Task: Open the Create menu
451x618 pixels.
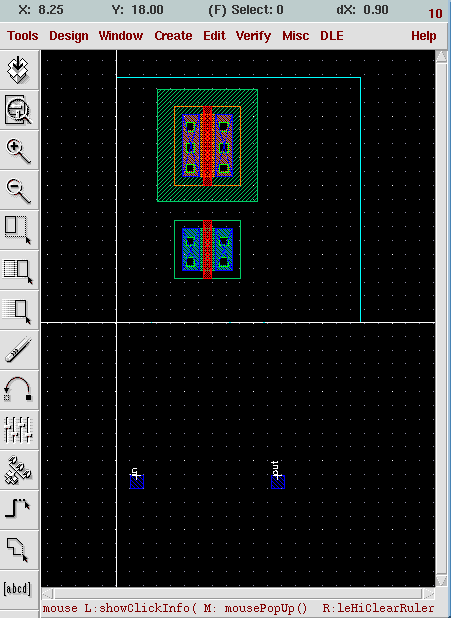Action: [173, 36]
